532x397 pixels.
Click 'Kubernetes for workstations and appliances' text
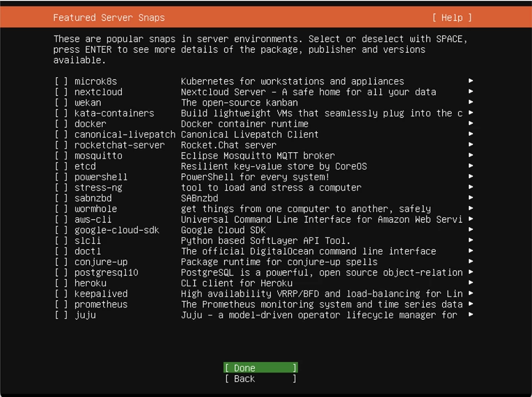click(292, 82)
